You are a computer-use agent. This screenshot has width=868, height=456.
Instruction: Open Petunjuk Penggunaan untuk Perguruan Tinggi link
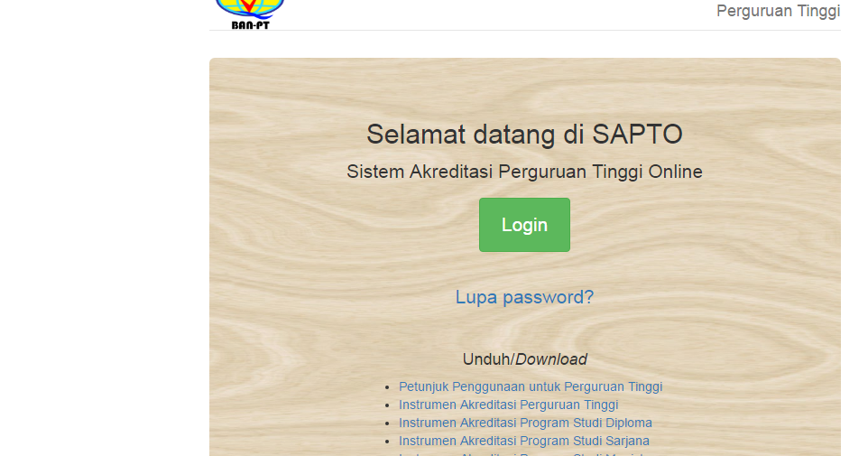point(531,386)
